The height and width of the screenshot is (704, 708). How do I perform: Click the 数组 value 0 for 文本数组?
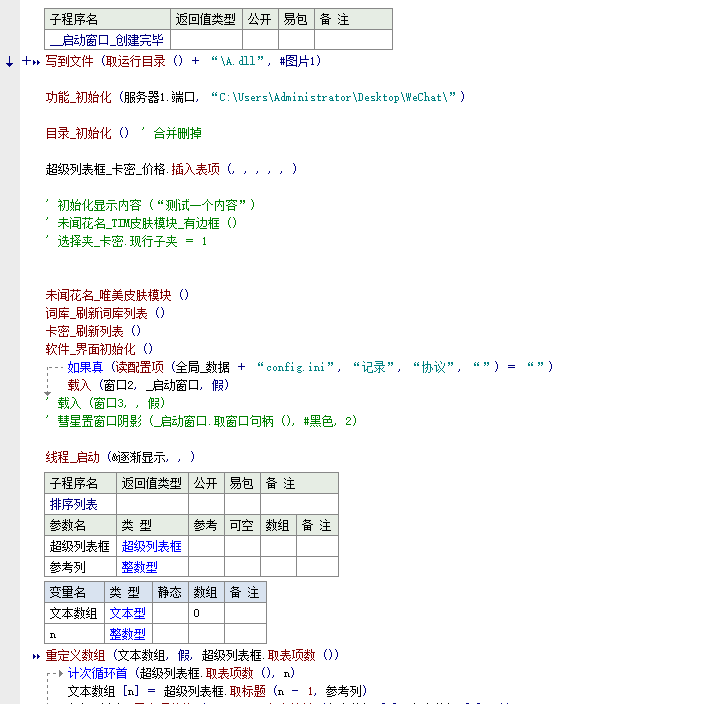pyautogui.click(x=196, y=613)
